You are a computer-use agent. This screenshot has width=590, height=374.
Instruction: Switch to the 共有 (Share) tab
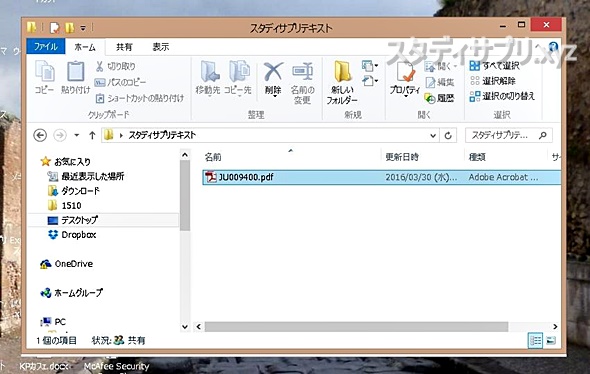point(124,47)
